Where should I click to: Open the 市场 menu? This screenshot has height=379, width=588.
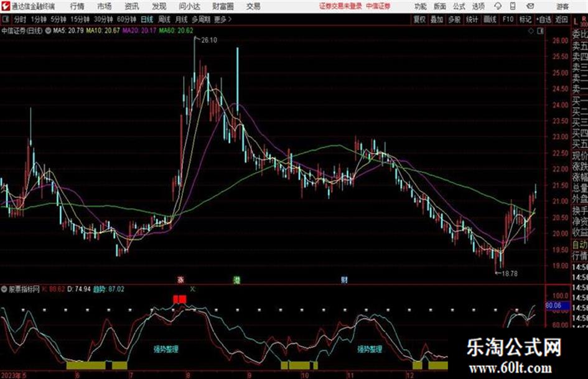105,6
